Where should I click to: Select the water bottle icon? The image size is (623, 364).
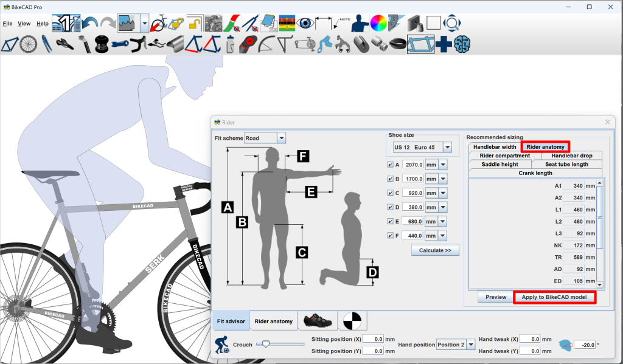pos(230,44)
